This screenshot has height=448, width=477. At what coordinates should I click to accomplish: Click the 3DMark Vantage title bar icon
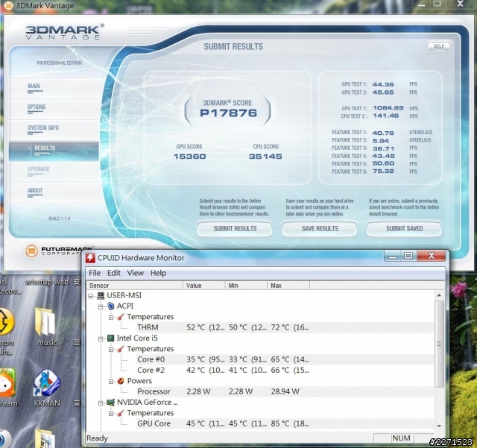click(x=8, y=5)
